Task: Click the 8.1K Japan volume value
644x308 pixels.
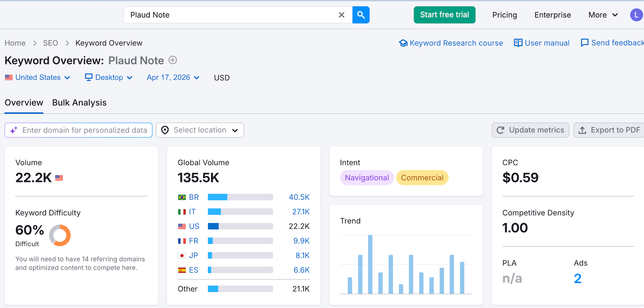Action: (x=302, y=256)
